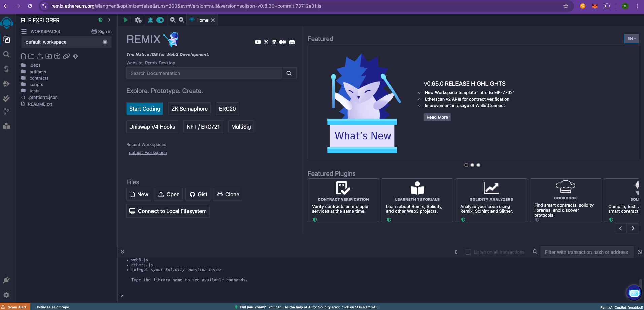Open Settings gear in sidebar
Screen dimensions: 644x310
point(6,295)
